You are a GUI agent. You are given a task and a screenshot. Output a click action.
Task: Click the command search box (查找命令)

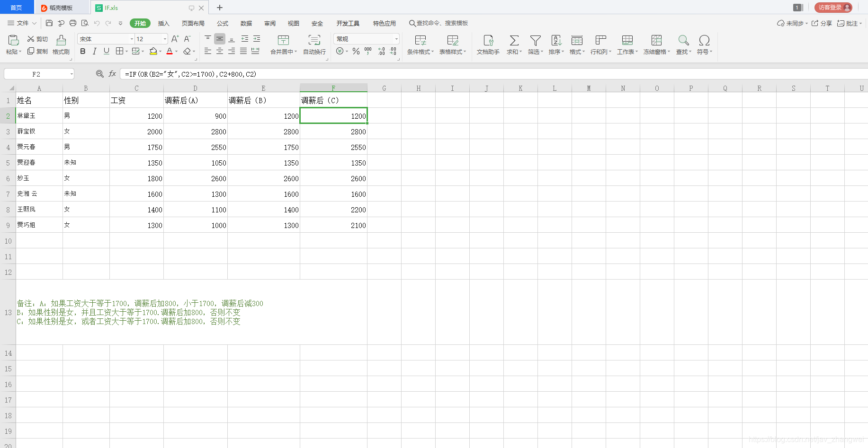(x=439, y=23)
